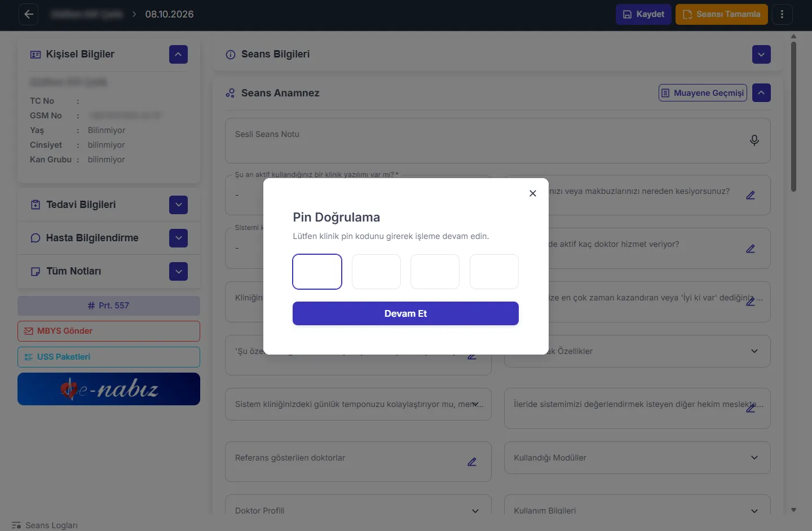Expand the Seans Bilgileri panel
Screen dimensions: 812x531
[x=761, y=55]
